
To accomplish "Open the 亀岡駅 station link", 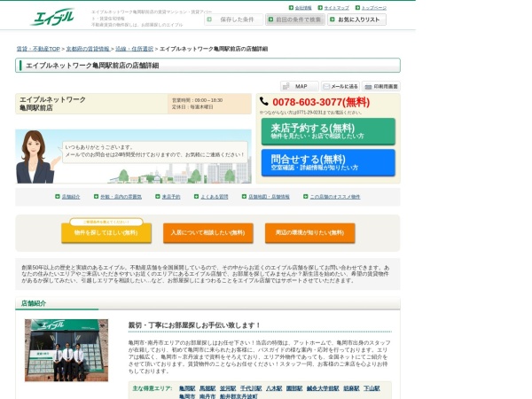I will tap(187, 388).
